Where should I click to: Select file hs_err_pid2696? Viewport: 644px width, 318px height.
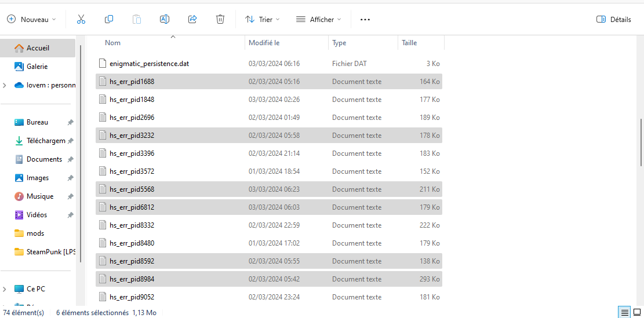click(269, 118)
